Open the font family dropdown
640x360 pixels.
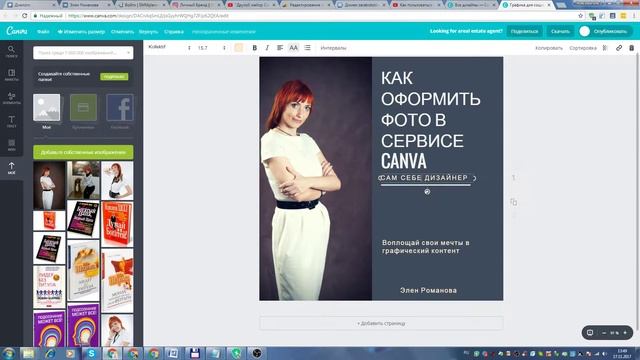(x=170, y=48)
